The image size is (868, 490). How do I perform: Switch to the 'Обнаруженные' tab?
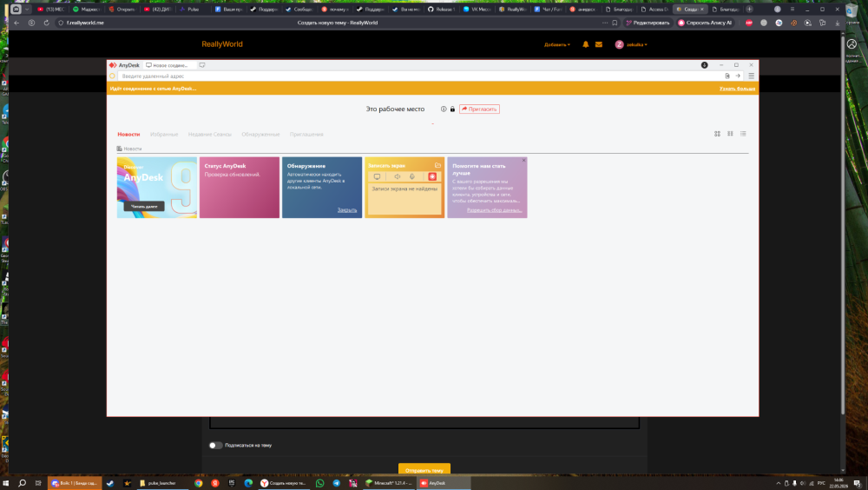tap(260, 134)
